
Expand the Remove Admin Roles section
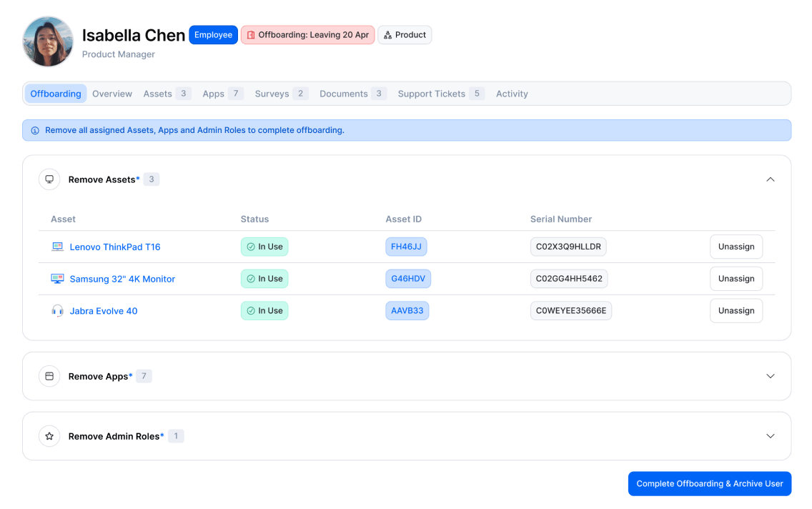tap(771, 435)
